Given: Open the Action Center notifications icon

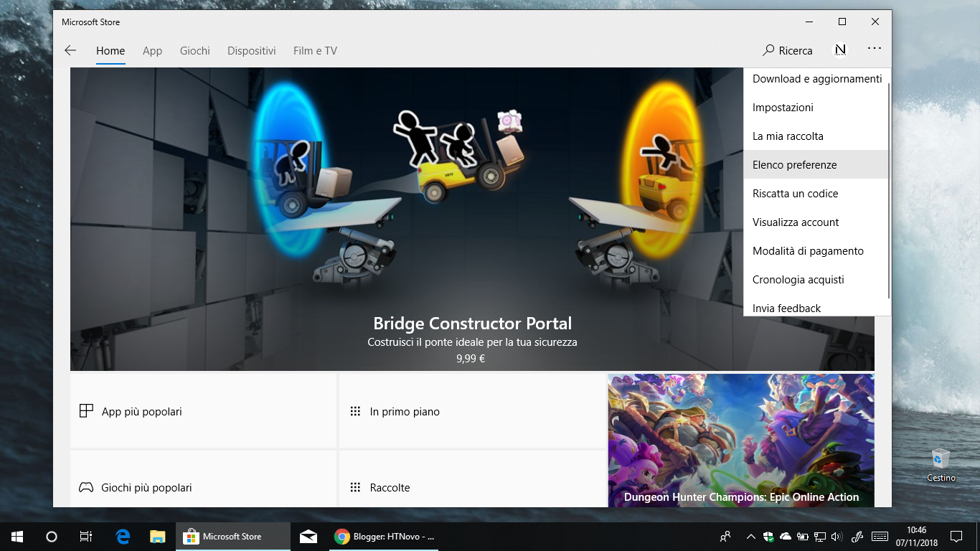Looking at the screenshot, I should point(956,537).
